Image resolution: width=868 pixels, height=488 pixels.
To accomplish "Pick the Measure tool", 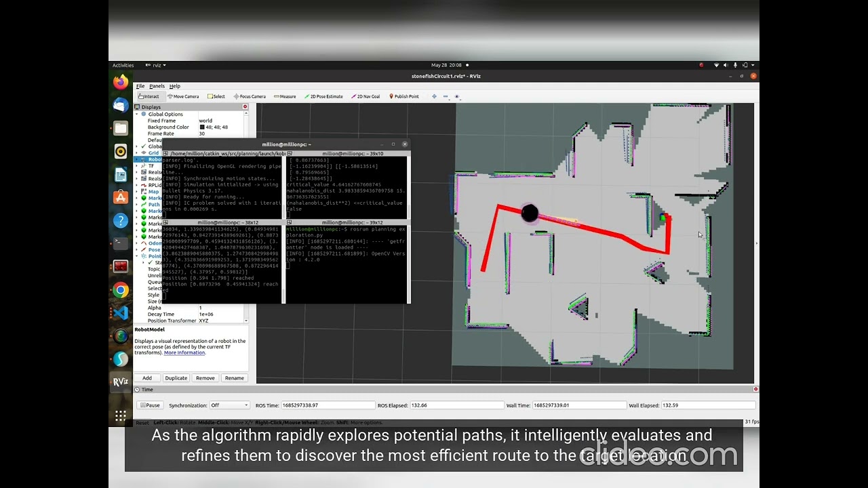I will click(x=285, y=96).
